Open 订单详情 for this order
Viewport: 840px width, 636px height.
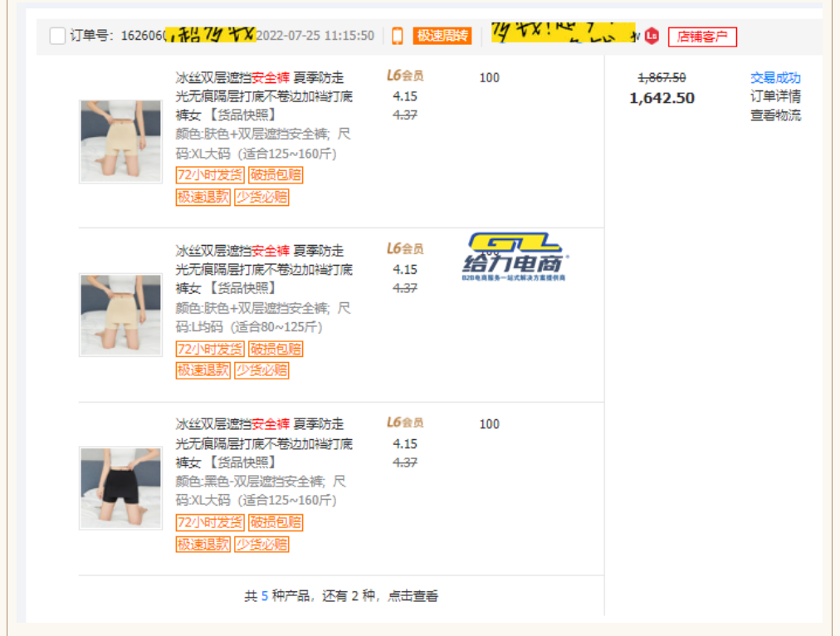[775, 96]
